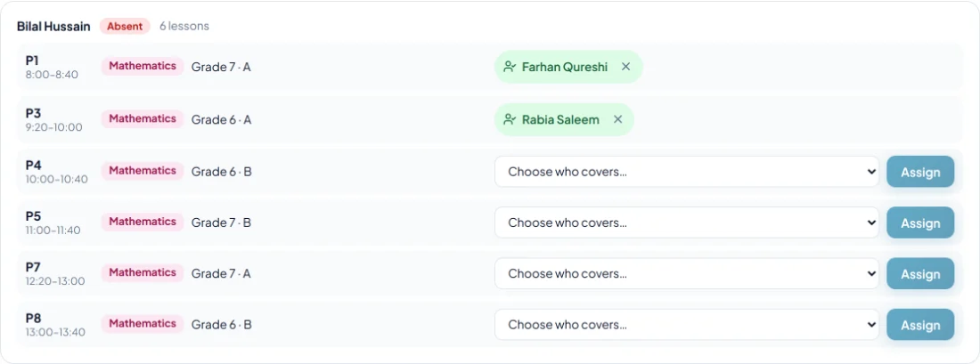Image resolution: width=980 pixels, height=364 pixels.
Task: Remove Farhan Qureshi from P1 cover
Action: [625, 67]
